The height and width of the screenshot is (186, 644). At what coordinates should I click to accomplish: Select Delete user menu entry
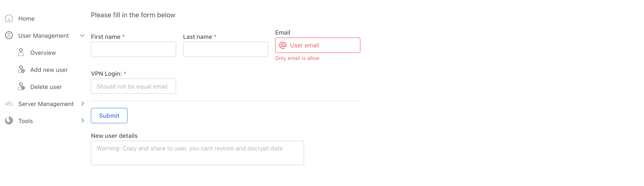coord(46,87)
